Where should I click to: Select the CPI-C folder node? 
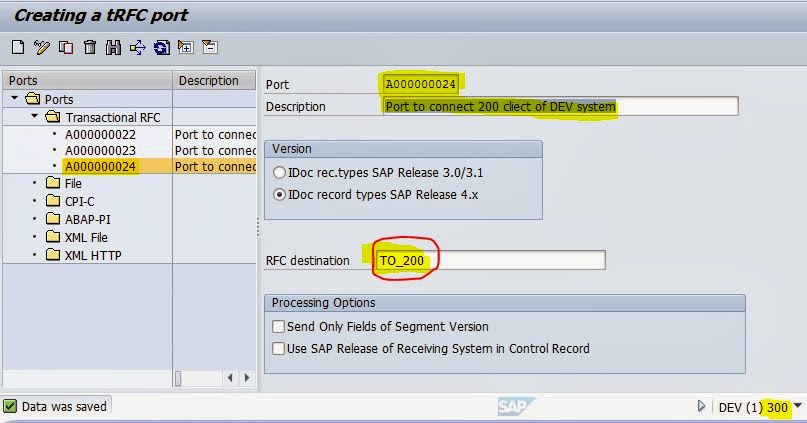pyautogui.click(x=79, y=201)
